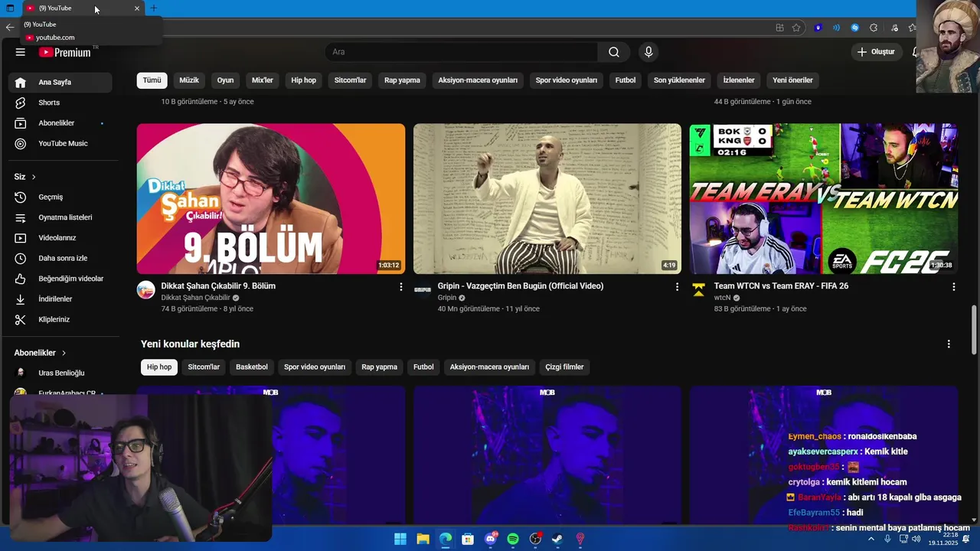Open a new browser tab
The height and width of the screenshot is (551, 980).
[x=153, y=8]
